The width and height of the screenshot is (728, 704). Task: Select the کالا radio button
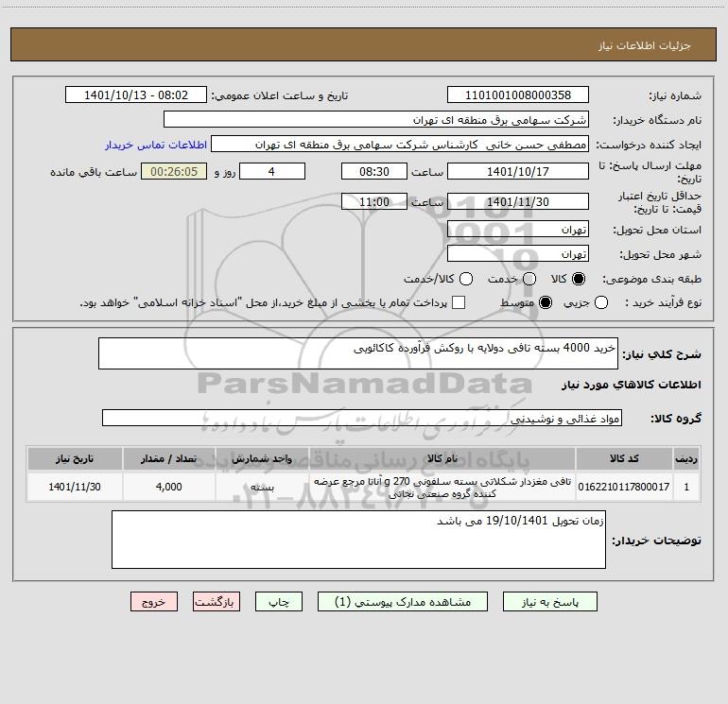point(579,279)
